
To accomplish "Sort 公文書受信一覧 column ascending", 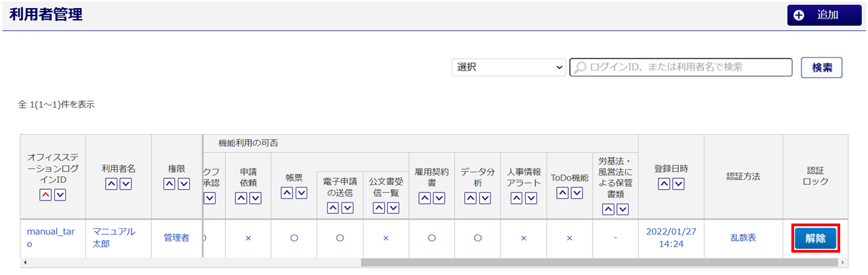I will coord(379,208).
